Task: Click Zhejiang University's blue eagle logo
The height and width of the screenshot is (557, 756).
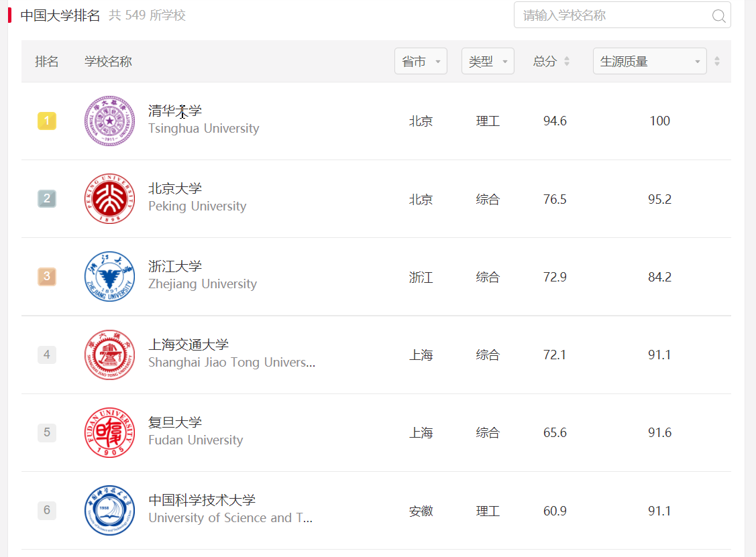Action: pos(109,277)
